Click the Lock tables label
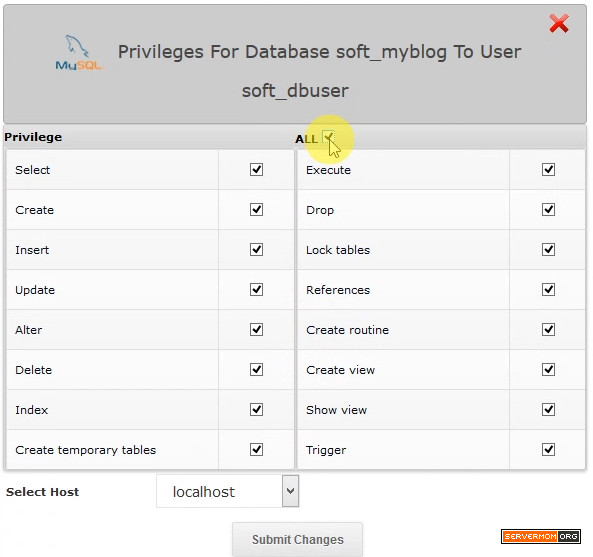 [338, 250]
